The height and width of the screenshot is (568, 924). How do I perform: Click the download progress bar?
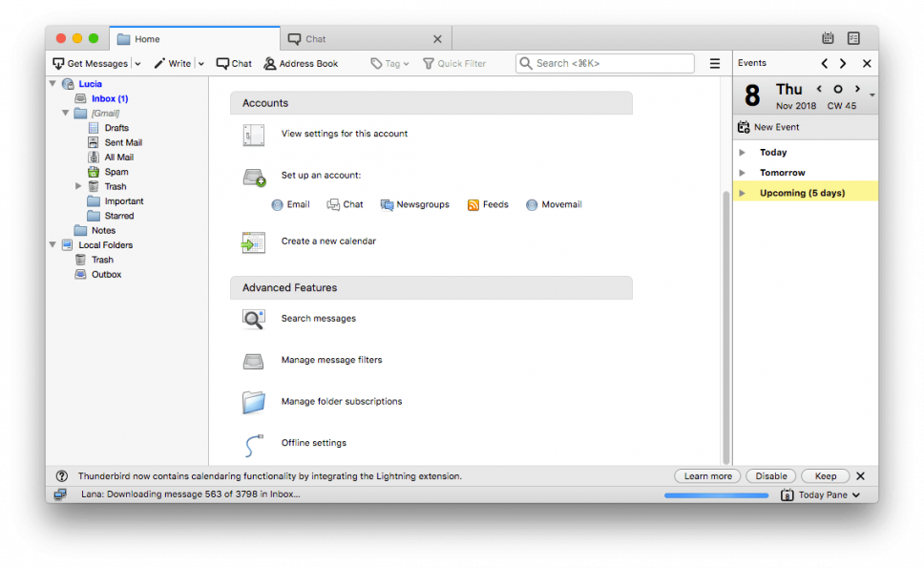716,494
